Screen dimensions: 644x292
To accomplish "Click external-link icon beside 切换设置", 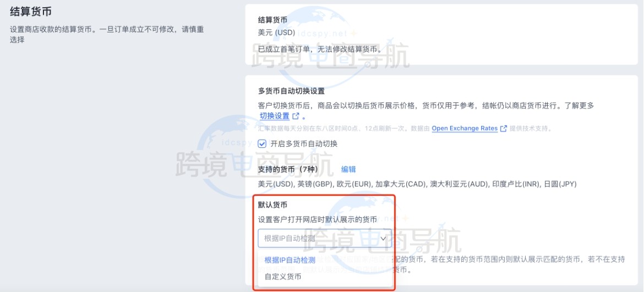I will coord(295,116).
